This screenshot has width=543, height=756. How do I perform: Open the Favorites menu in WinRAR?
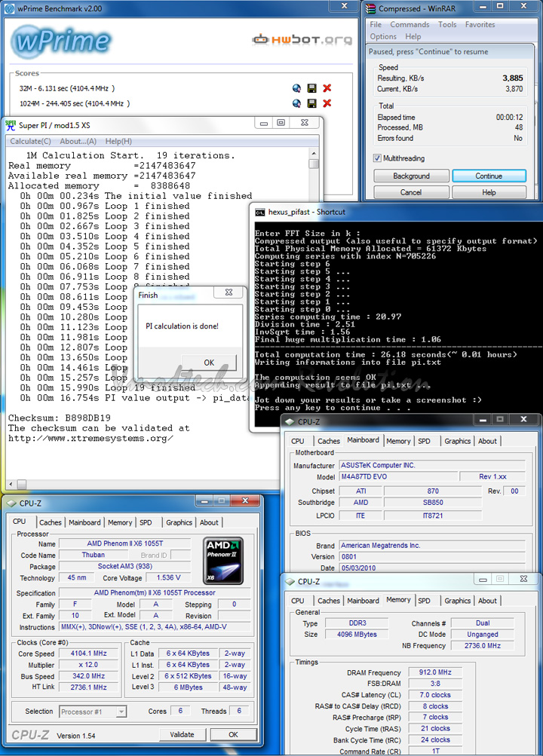point(480,25)
